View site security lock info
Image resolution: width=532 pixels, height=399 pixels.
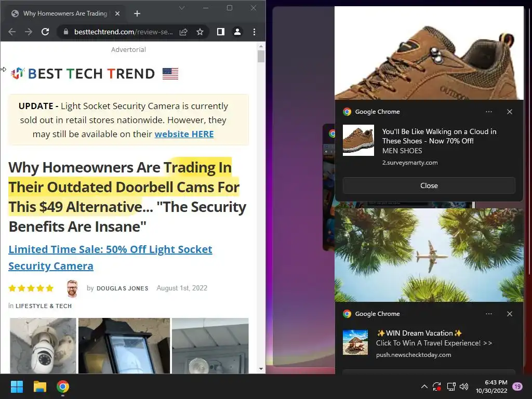pos(66,32)
